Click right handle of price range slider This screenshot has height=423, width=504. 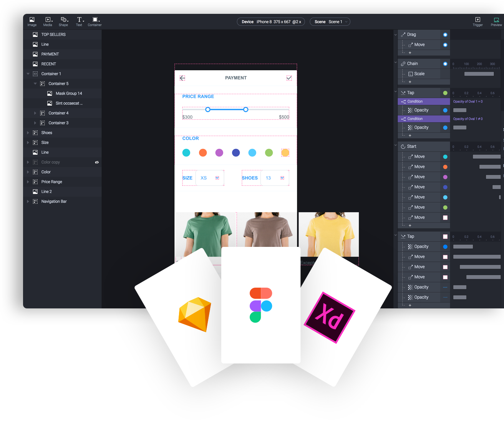(246, 110)
